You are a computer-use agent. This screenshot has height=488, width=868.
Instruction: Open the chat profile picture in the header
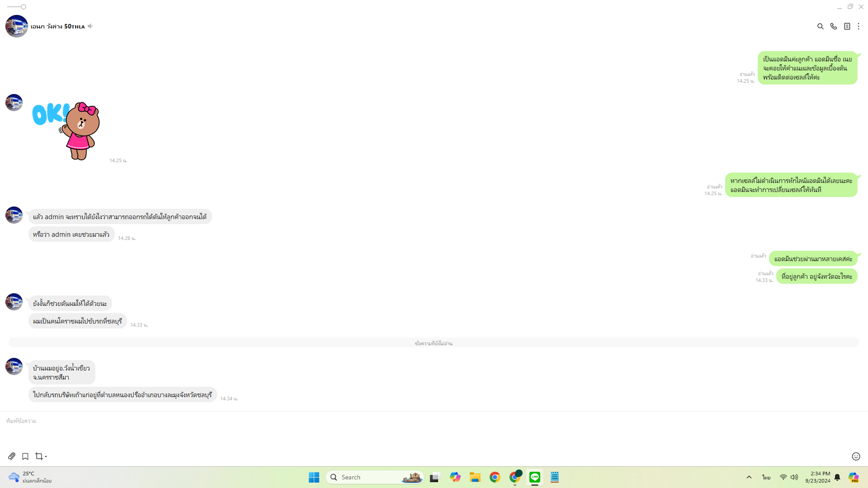17,26
